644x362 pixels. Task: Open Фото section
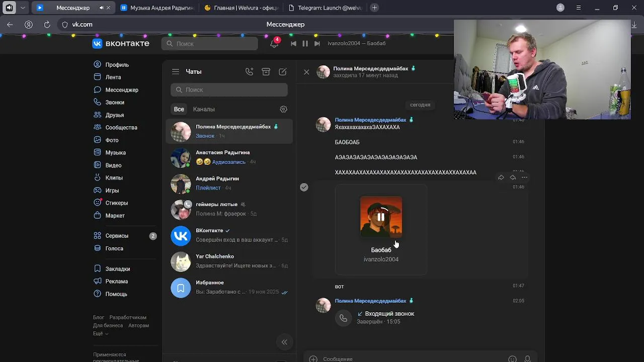106,140
